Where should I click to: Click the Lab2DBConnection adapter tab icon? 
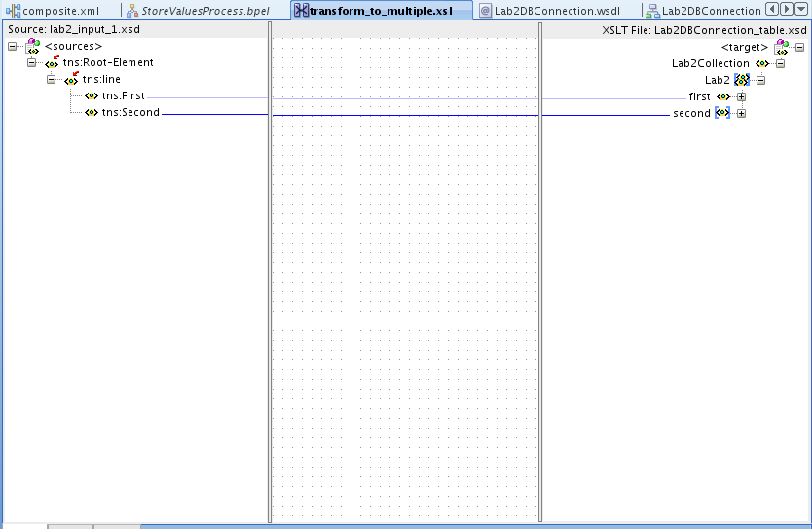point(652,11)
